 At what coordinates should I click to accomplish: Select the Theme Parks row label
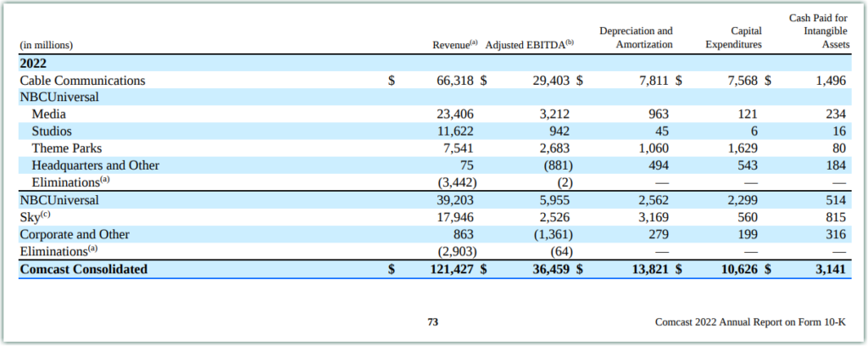68,148
